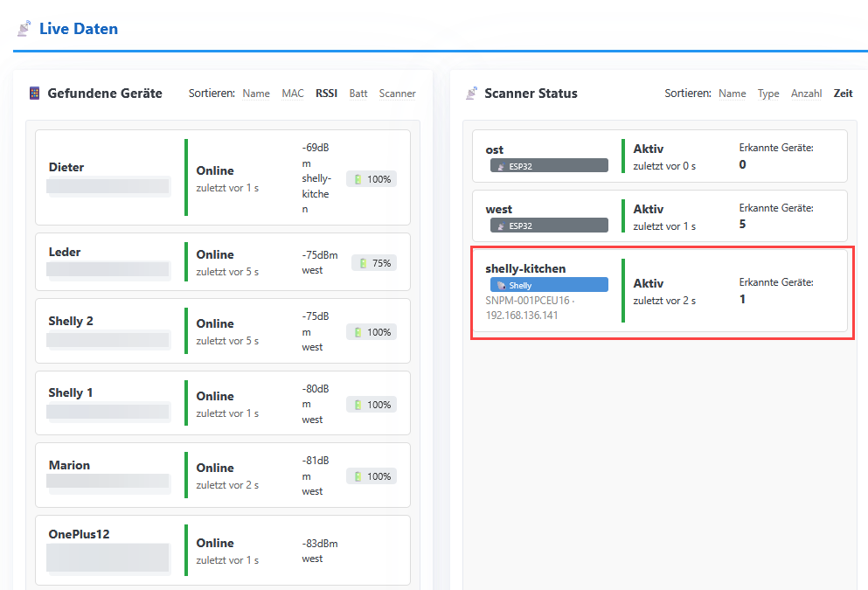Sort found devices by Batt
Image resolution: width=868 pixels, height=590 pixels.
point(358,94)
